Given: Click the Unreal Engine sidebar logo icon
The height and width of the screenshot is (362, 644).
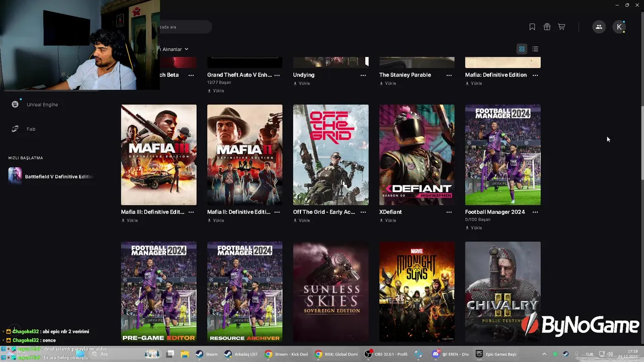Looking at the screenshot, I should click(x=15, y=104).
